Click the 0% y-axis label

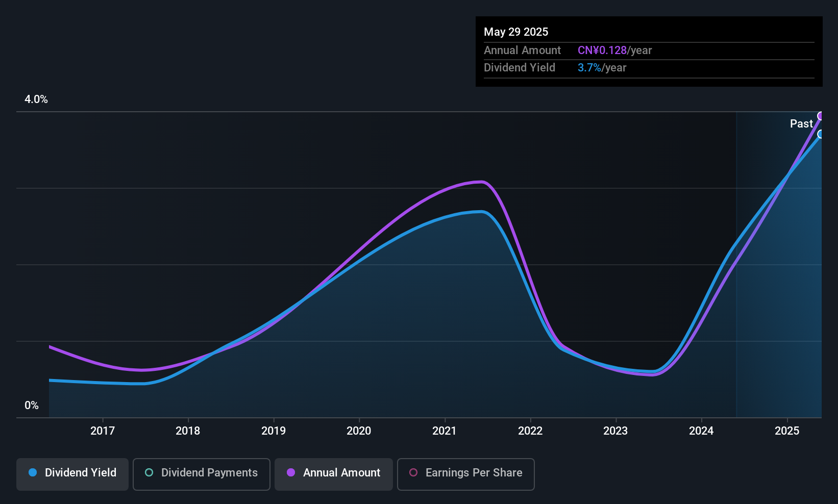tap(32, 405)
